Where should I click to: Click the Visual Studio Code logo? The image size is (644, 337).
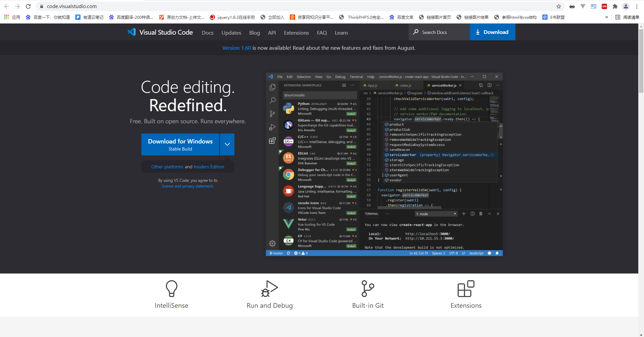[160, 32]
